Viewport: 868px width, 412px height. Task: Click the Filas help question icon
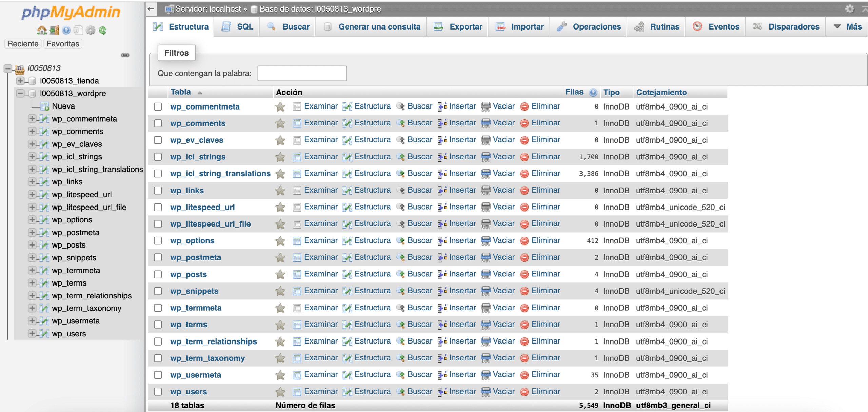pyautogui.click(x=593, y=92)
